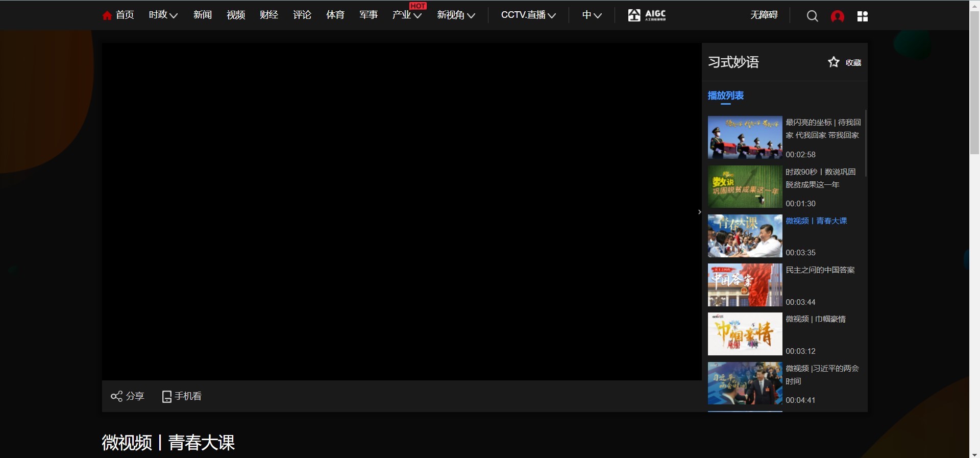Open 体育 menu item
The image size is (980, 458).
(335, 15)
